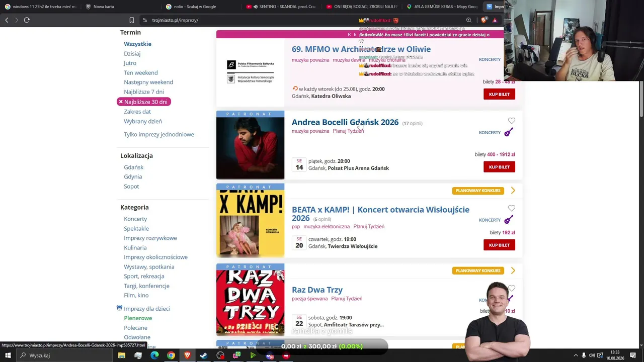This screenshot has height=362, width=644.
Task: Click 'muzyka elektroniczna' tag on BEATA row
Action: click(x=327, y=227)
